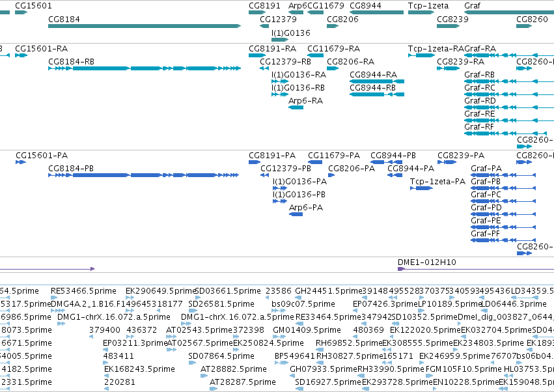Select the CG8944-RB transcript

click(x=377, y=94)
